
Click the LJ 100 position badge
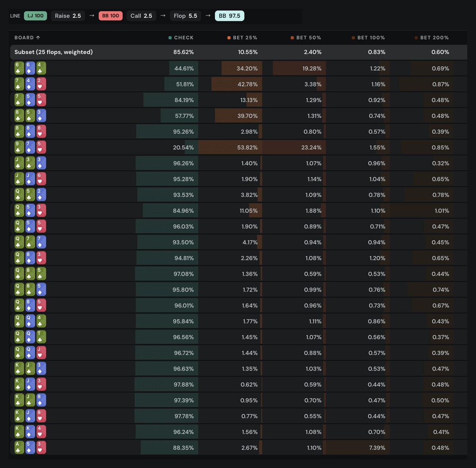[x=35, y=16]
